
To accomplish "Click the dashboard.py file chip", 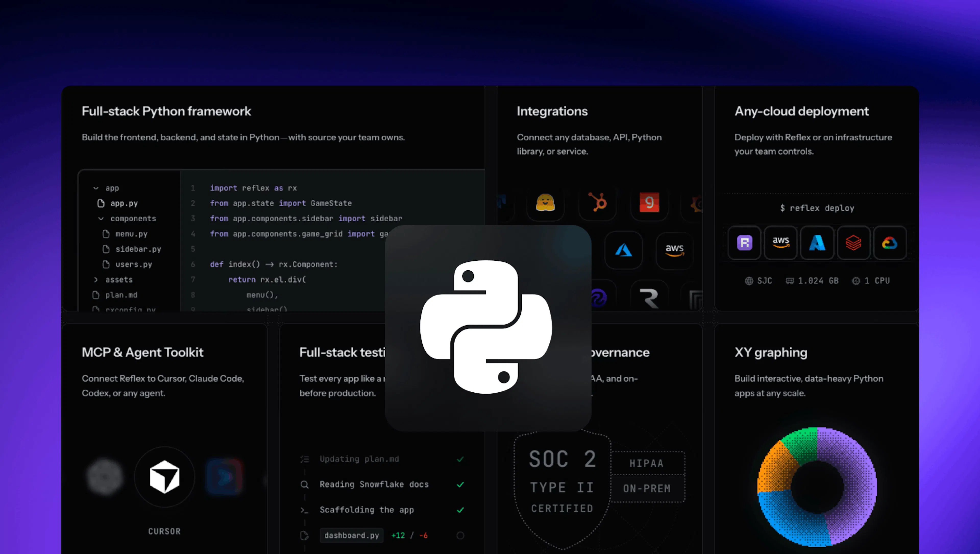I will (x=351, y=535).
